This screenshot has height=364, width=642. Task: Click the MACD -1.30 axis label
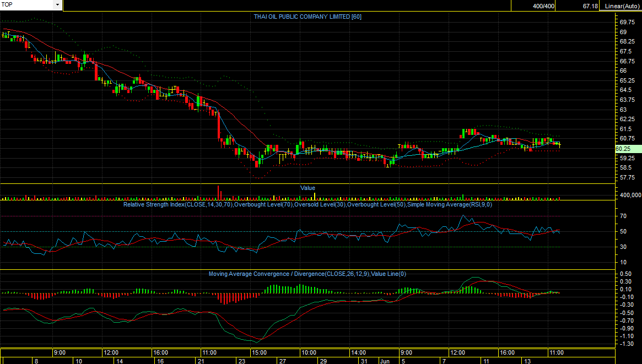click(x=627, y=344)
